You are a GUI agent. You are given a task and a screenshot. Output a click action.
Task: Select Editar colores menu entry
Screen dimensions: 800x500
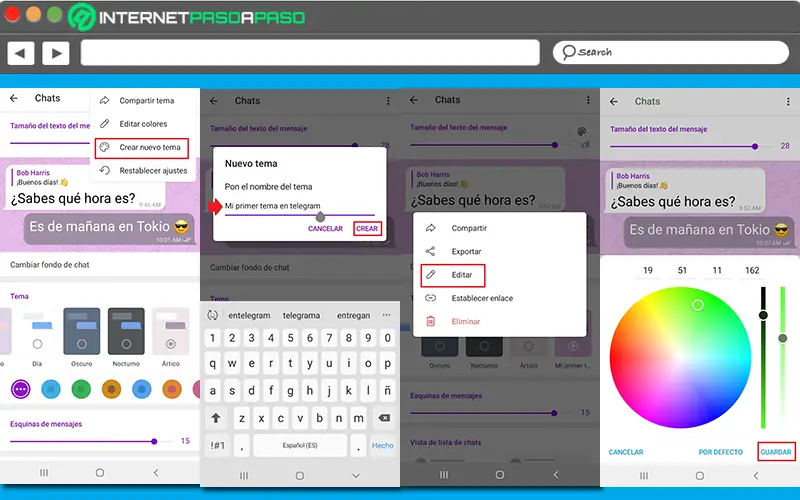point(144,124)
